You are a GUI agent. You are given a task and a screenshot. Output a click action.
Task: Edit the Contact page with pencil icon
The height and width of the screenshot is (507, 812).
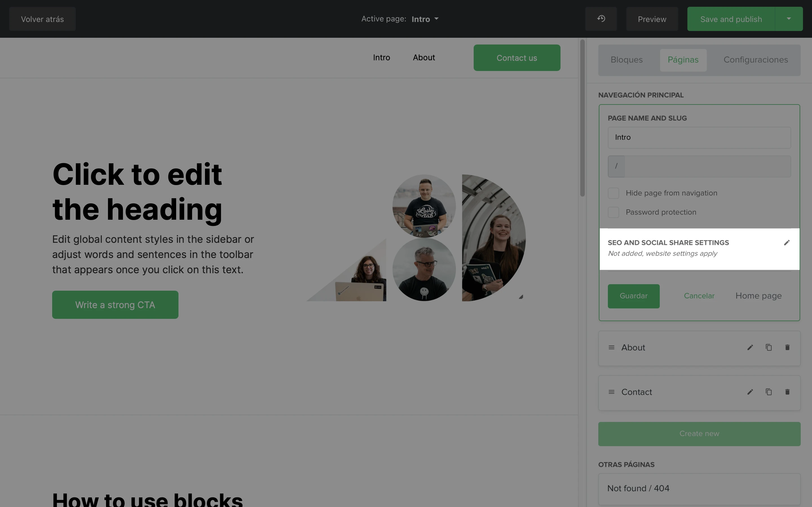[750, 392]
